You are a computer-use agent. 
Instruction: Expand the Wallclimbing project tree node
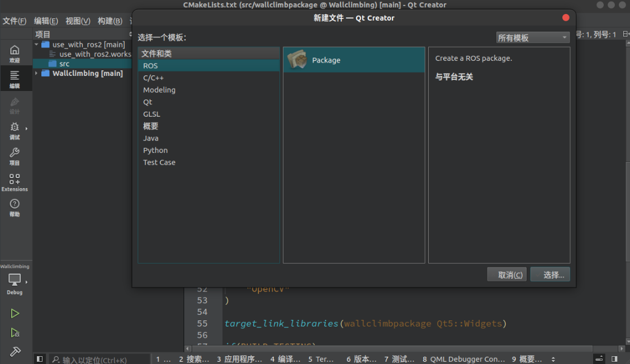[x=36, y=73]
